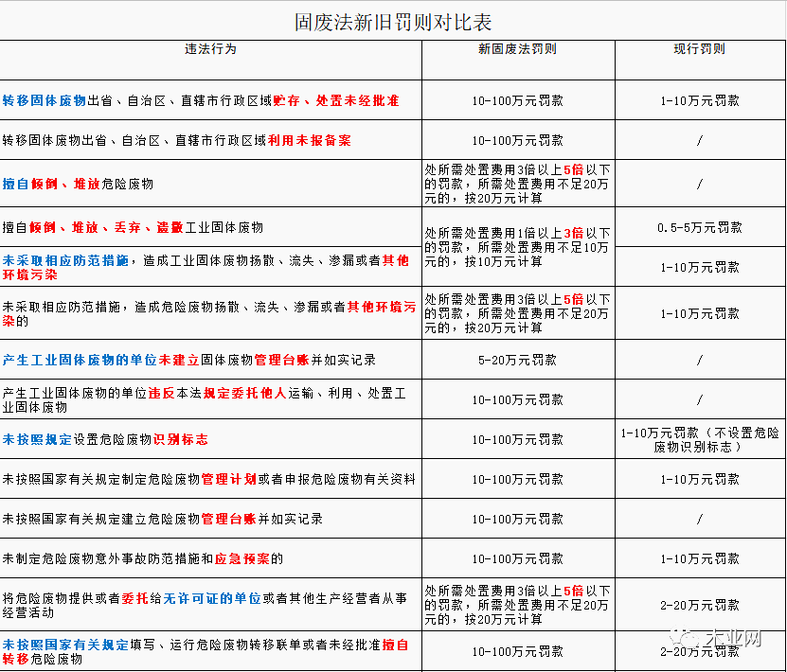Select the 1倍以上3倍 penalty cell
Image resolution: width=787 pixels, height=672 pixels.
(x=517, y=247)
